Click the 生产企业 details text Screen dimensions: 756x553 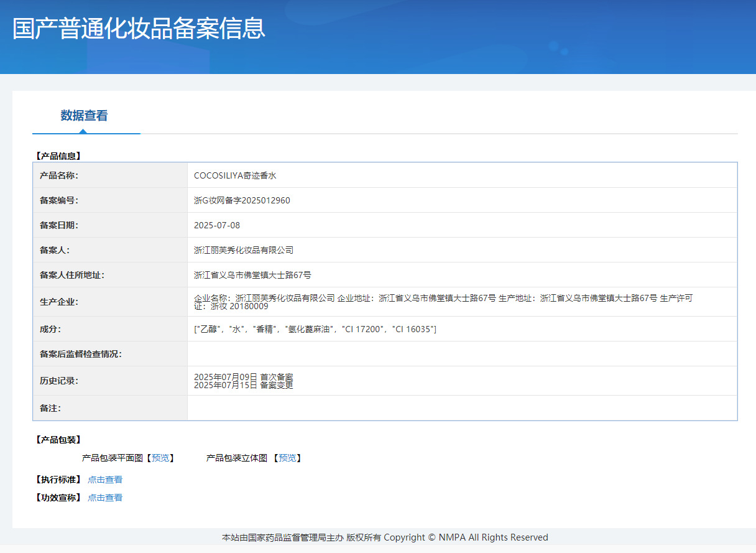tap(443, 302)
